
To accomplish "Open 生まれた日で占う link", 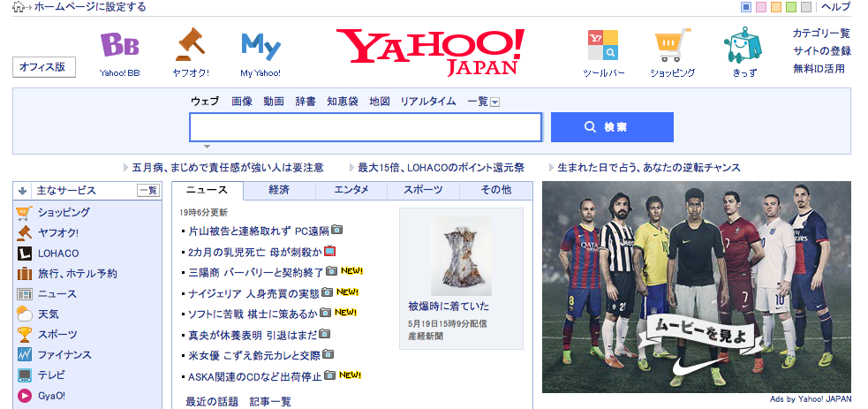I will coord(649,168).
